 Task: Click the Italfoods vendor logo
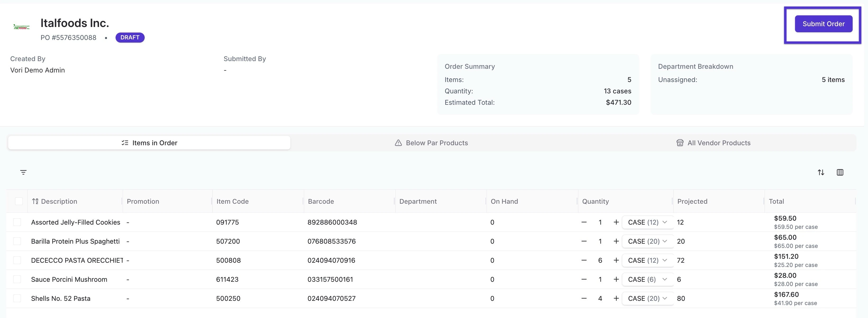(x=21, y=27)
